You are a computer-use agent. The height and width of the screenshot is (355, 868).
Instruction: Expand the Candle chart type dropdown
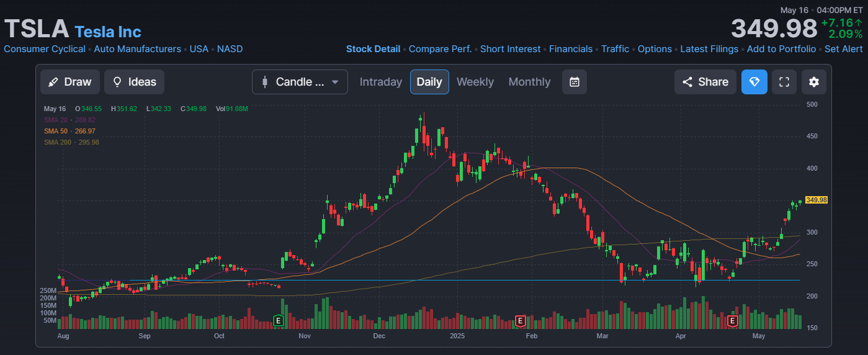pos(300,82)
